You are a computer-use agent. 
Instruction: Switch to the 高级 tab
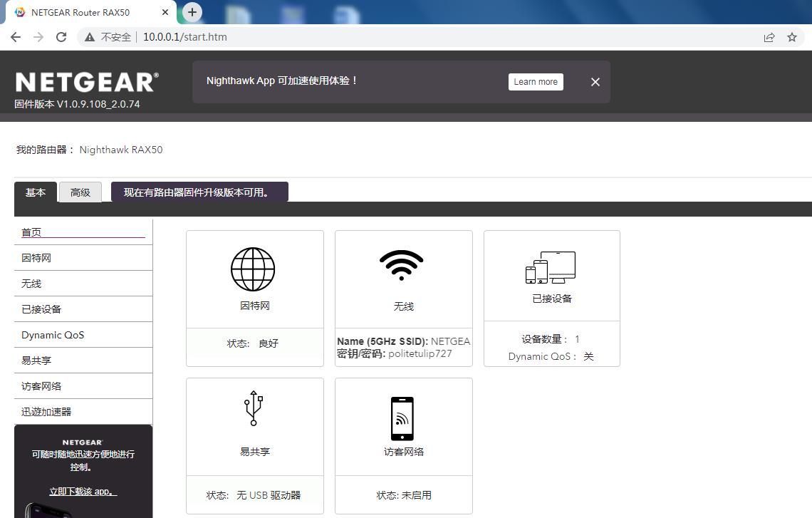[80, 192]
